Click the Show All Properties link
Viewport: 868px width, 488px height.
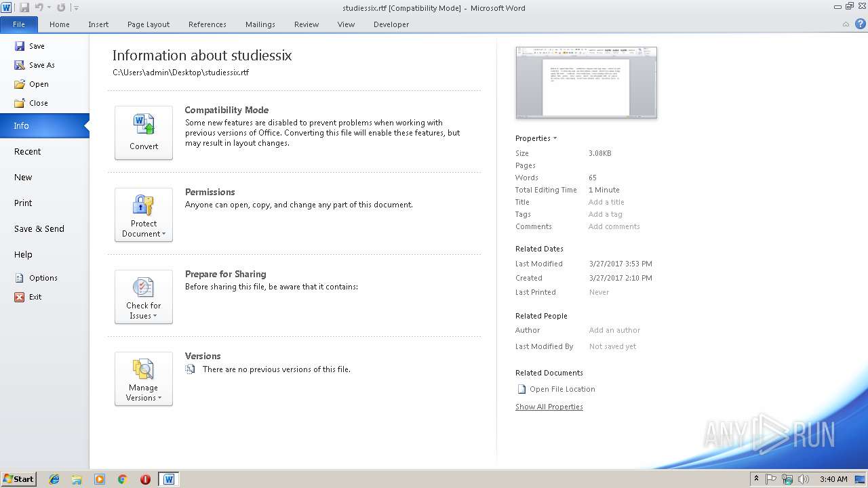pyautogui.click(x=549, y=407)
